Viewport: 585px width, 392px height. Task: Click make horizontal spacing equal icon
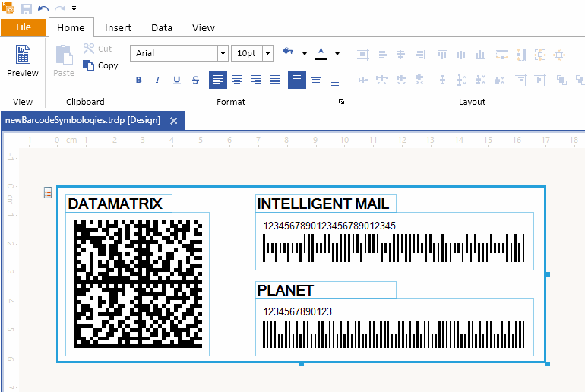pyautogui.click(x=363, y=80)
